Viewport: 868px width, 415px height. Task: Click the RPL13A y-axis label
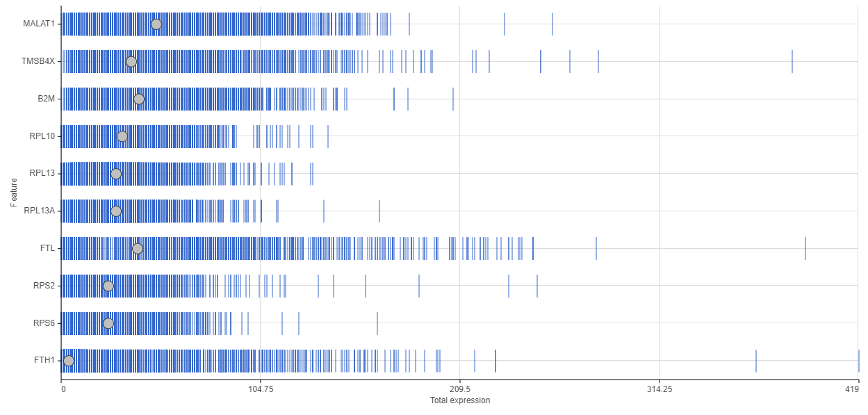[39, 211]
